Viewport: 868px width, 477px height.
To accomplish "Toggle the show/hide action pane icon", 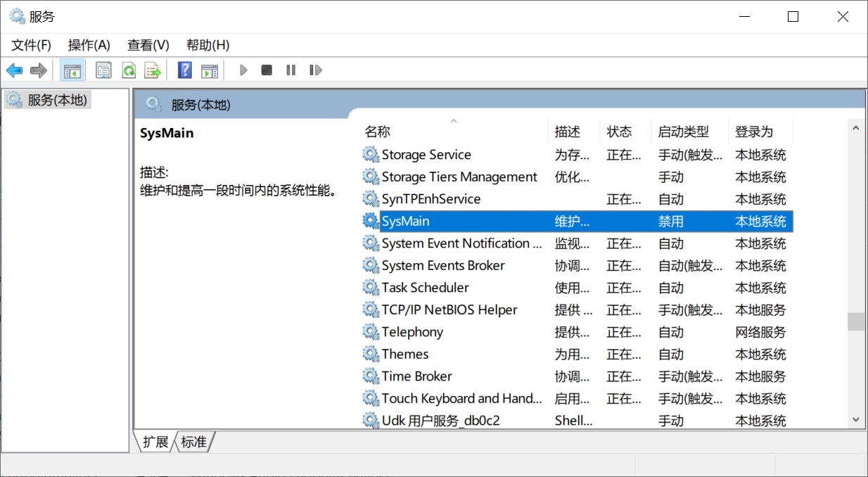I will click(x=210, y=70).
